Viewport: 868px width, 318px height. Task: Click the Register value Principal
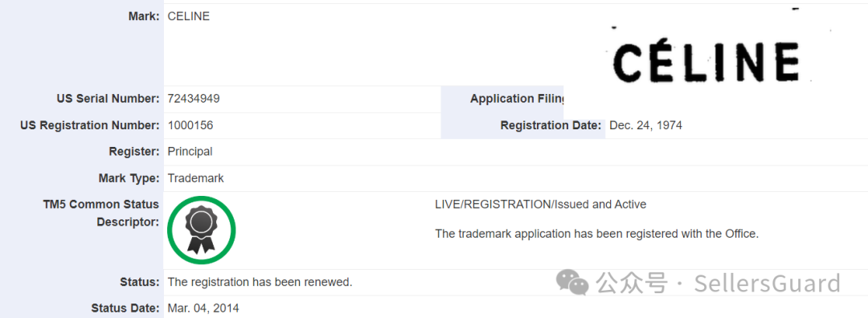point(190,152)
